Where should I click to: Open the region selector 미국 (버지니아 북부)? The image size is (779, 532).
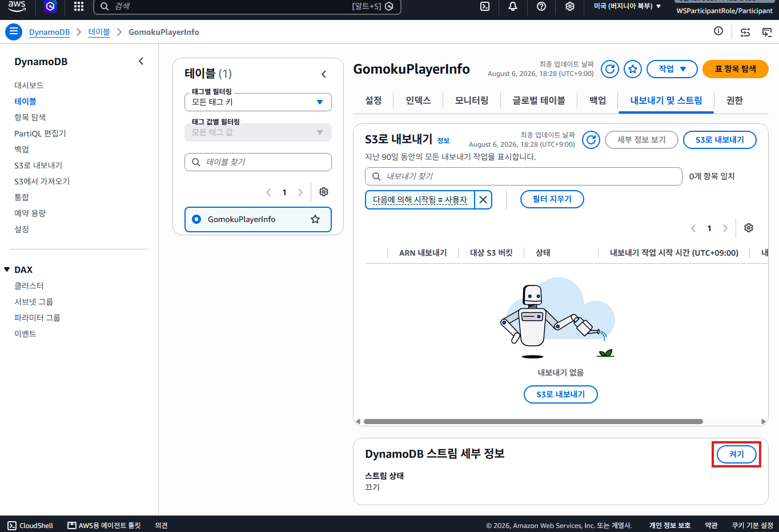pos(627,6)
